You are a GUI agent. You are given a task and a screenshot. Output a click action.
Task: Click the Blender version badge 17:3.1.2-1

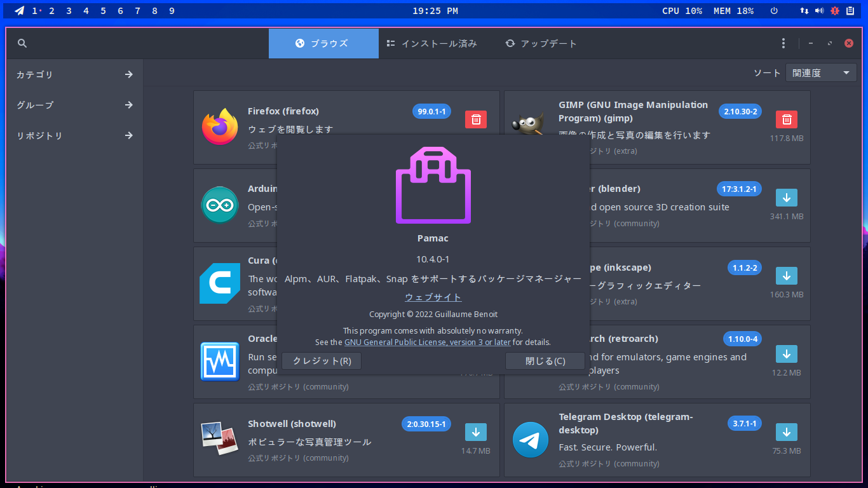pyautogui.click(x=739, y=189)
